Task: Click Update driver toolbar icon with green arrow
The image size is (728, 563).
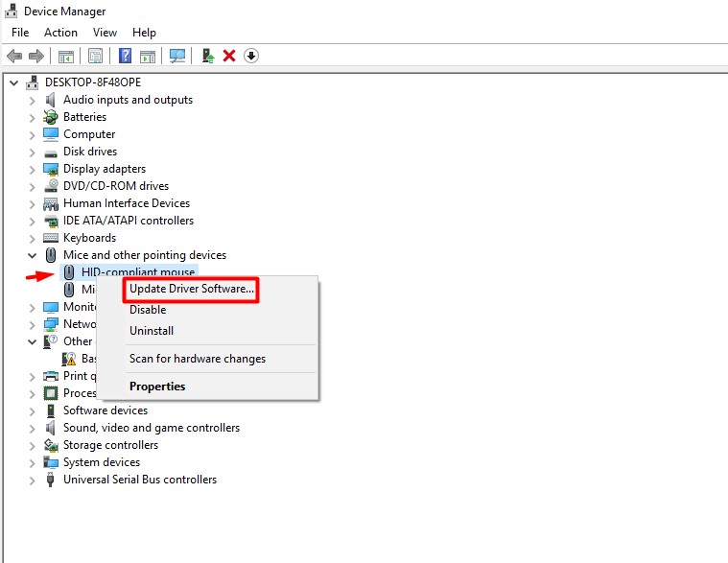Action: coord(207,56)
